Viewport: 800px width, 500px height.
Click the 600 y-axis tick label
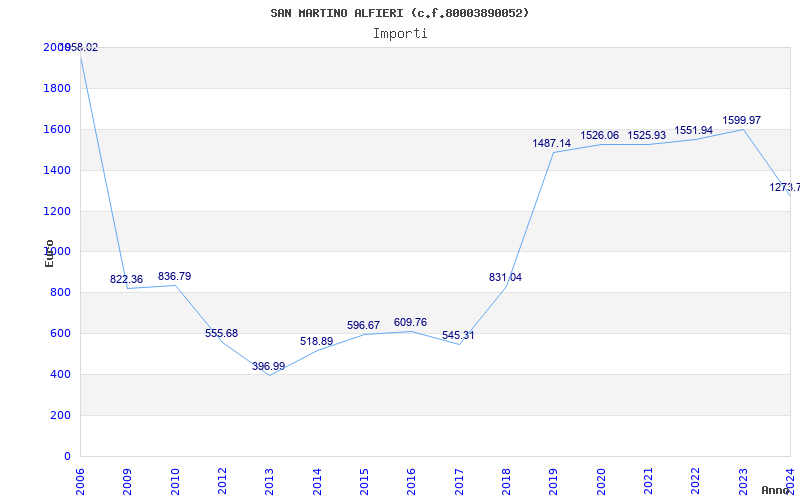click(61, 333)
